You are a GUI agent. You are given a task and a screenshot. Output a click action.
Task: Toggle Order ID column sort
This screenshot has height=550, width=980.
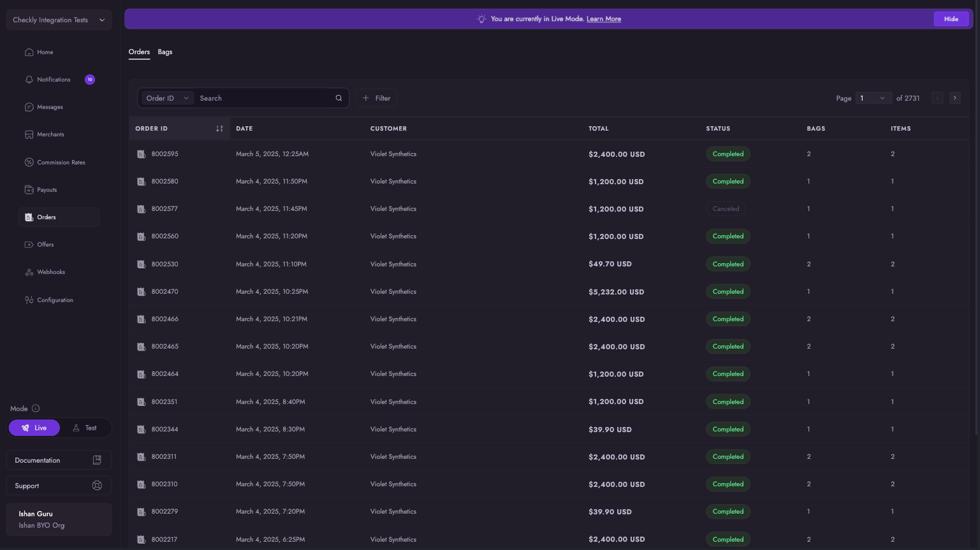(x=219, y=129)
